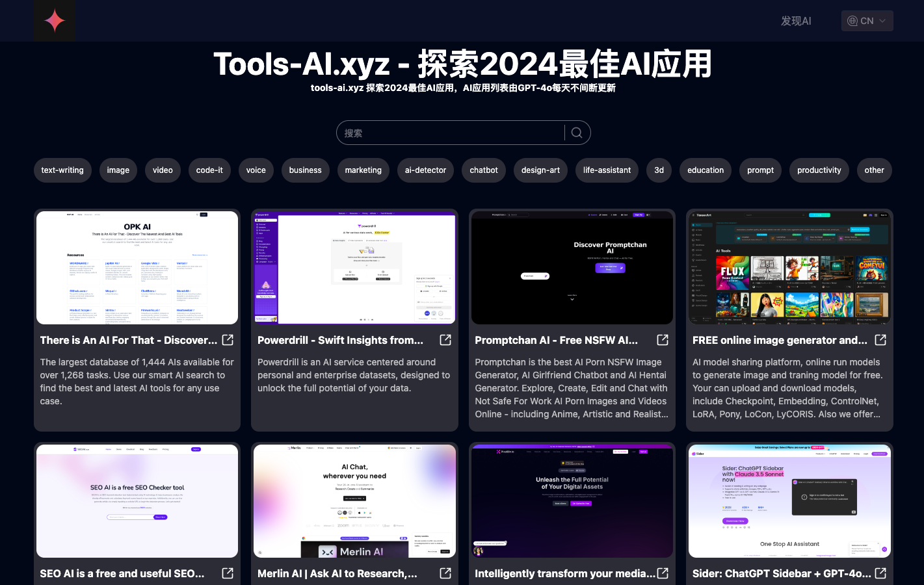This screenshot has height=585, width=924.
Task: Open external link for Sider ChatGPT Sidebar
Action: [880, 573]
